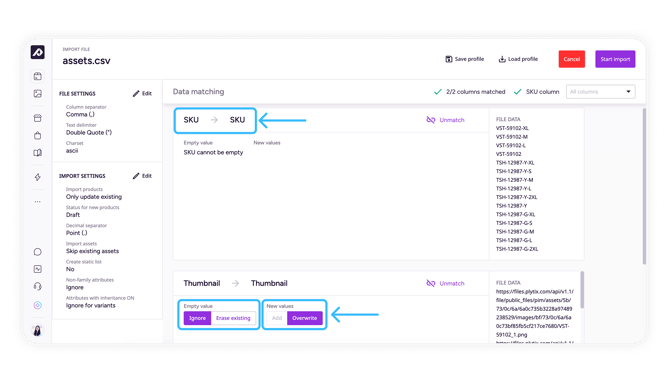The width and height of the screenshot is (670, 382).
Task: Unmatch the SKU column
Action: pos(445,120)
